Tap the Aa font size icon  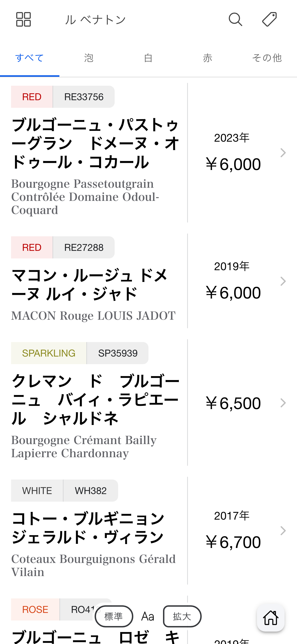(x=148, y=617)
